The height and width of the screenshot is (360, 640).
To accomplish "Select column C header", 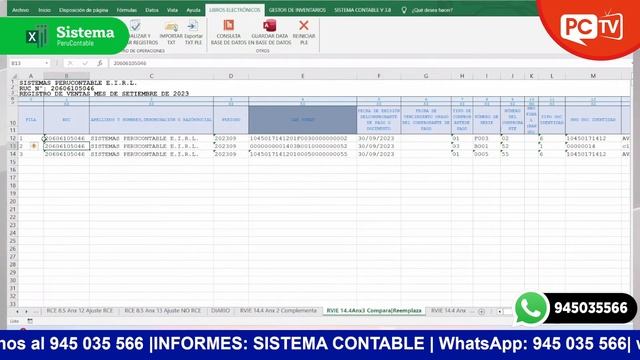I will tap(151, 76).
